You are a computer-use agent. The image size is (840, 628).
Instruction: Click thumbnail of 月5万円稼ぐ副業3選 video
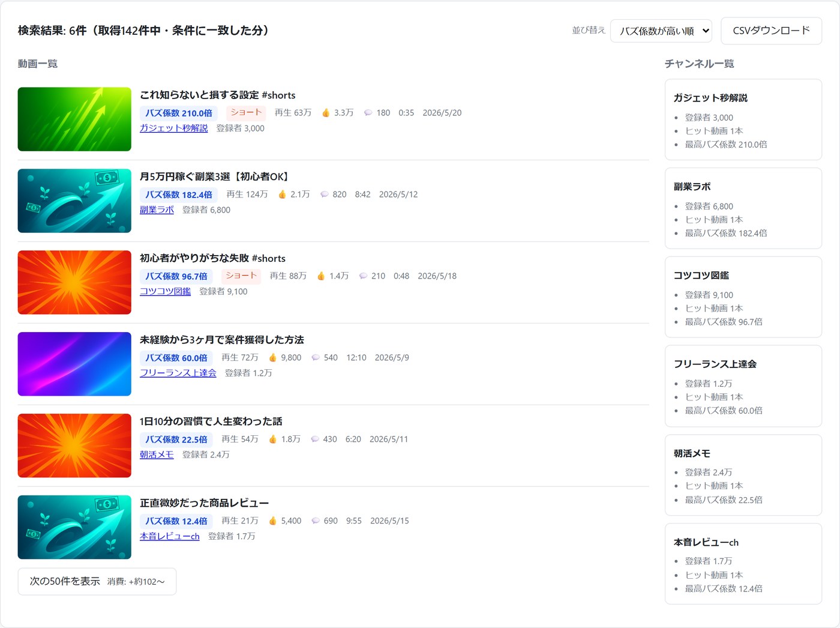pos(74,201)
